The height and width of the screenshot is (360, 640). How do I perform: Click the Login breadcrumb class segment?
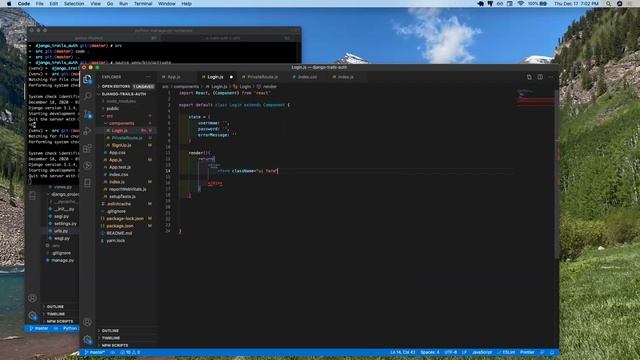pyautogui.click(x=245, y=87)
